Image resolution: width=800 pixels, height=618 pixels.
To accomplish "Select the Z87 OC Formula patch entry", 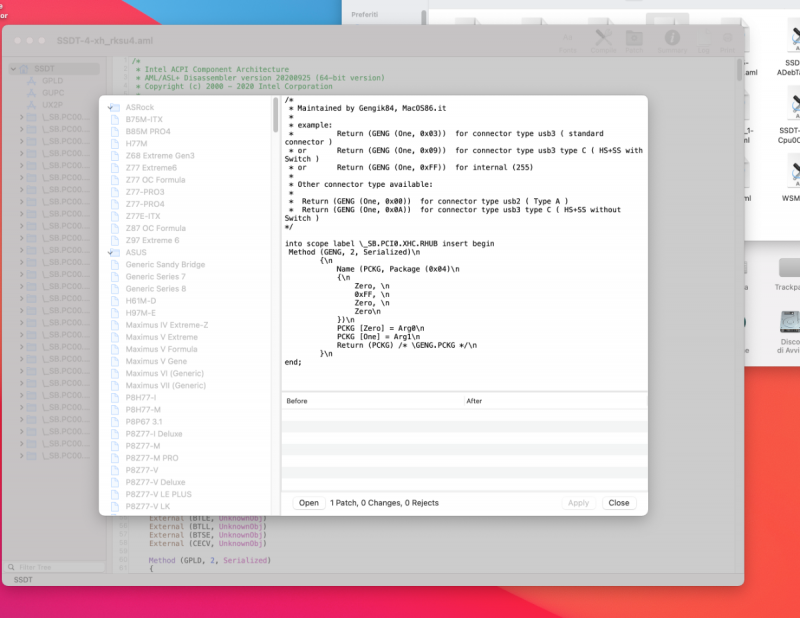I will tap(155, 228).
